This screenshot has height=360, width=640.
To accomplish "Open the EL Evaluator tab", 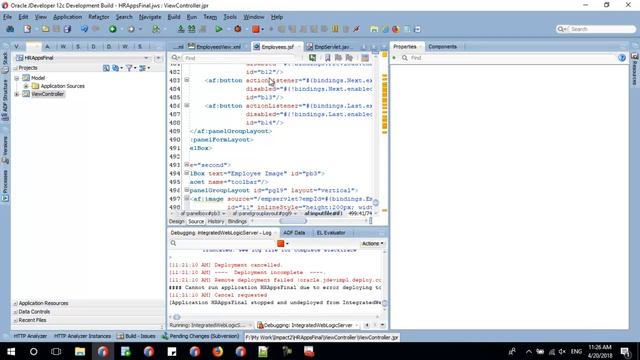I will coord(331,233).
